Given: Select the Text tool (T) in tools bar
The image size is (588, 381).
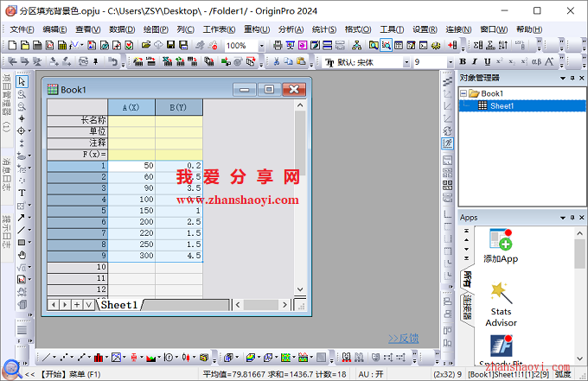Looking at the screenshot, I should [x=22, y=193].
